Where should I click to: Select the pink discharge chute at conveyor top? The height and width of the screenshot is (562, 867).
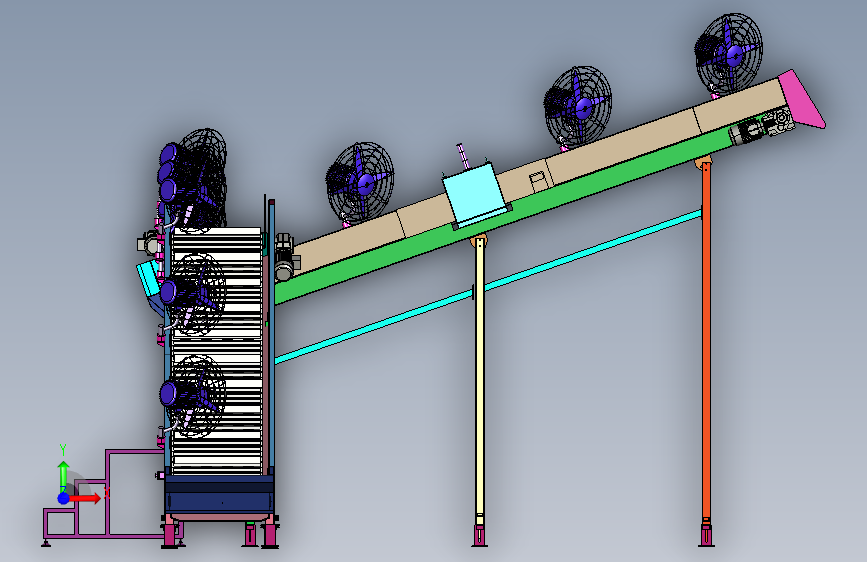point(802,98)
